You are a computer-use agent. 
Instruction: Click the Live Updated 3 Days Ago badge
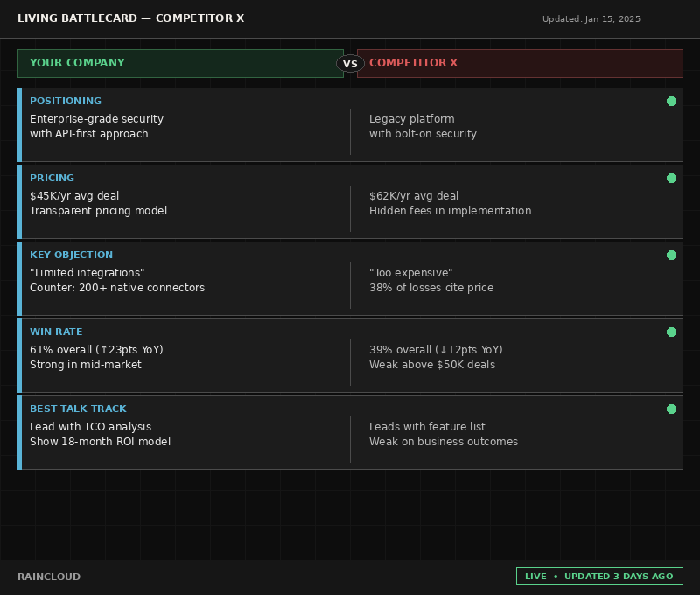point(599,577)
